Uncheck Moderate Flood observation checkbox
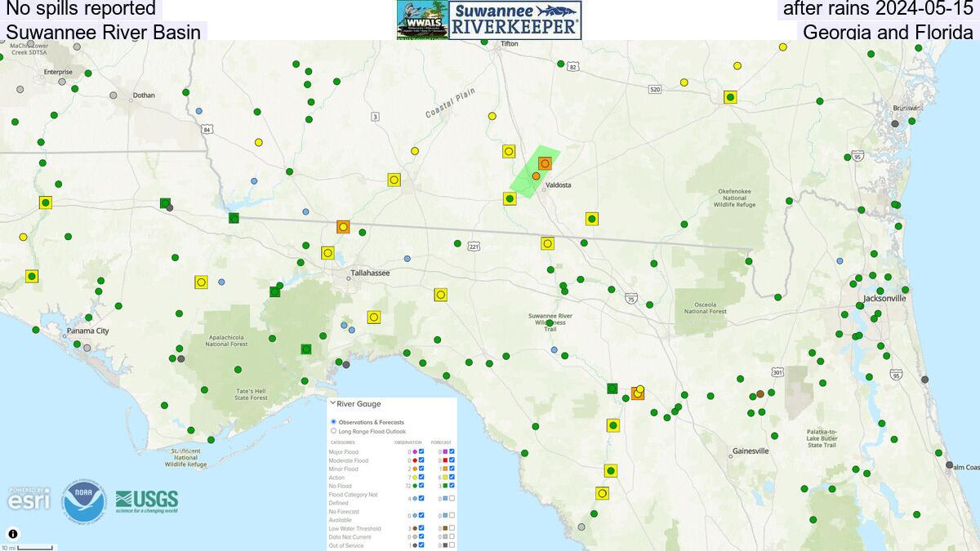The height and width of the screenshot is (551, 980). (x=421, y=460)
